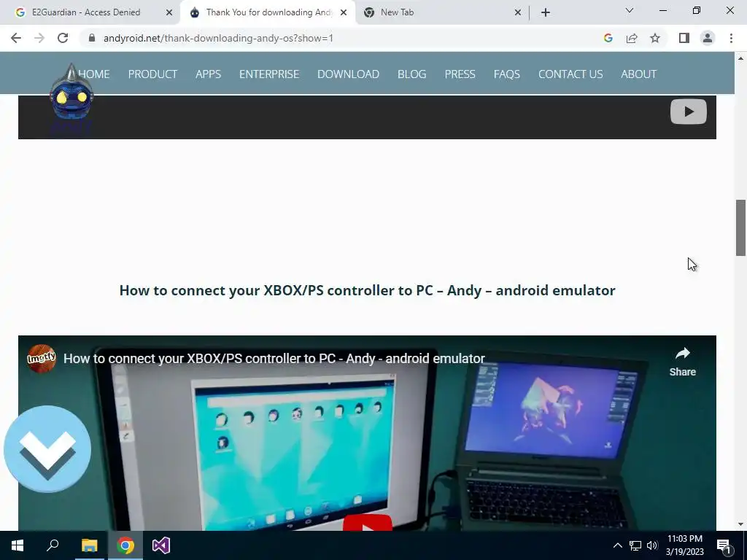The height and width of the screenshot is (560, 747).
Task: Open the Chrome profile avatar
Action: (708, 38)
